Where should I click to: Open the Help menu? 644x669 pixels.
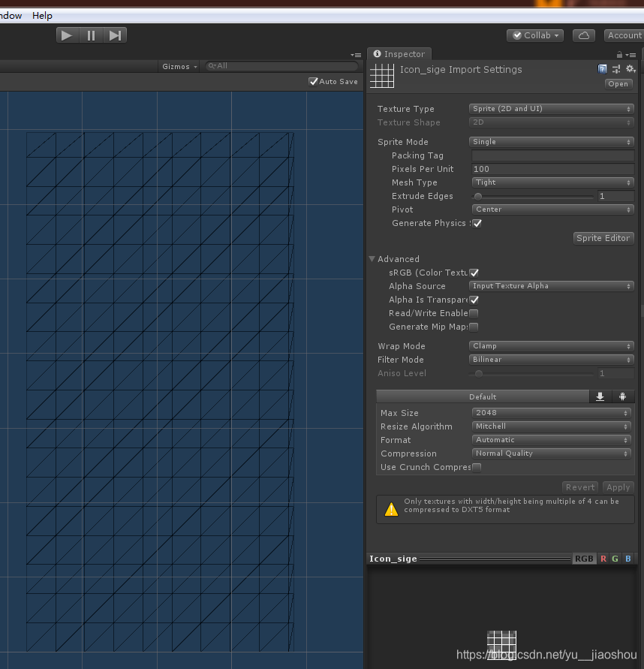[x=42, y=16]
